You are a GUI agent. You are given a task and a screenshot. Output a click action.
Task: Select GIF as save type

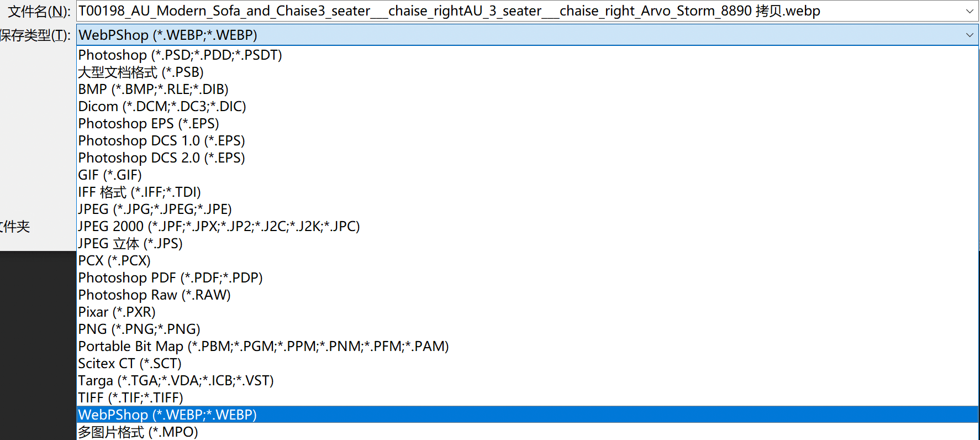110,175
